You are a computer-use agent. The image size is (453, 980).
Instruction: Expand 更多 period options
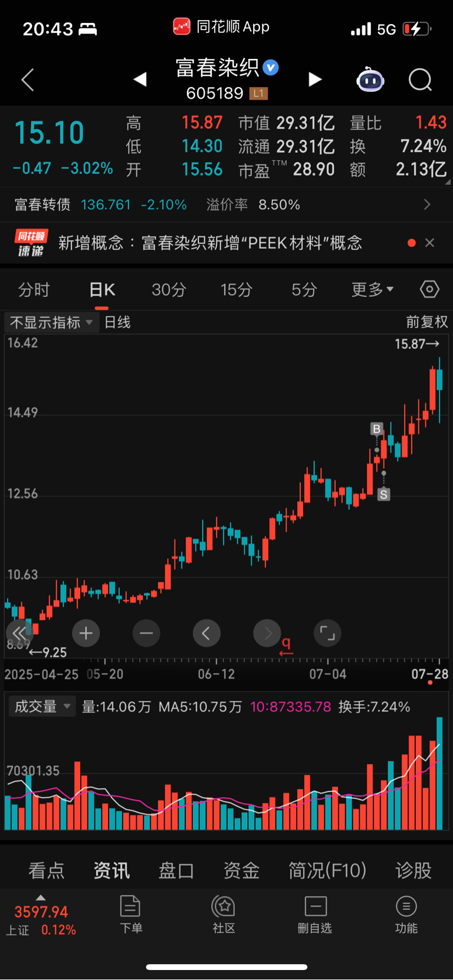[x=372, y=289]
